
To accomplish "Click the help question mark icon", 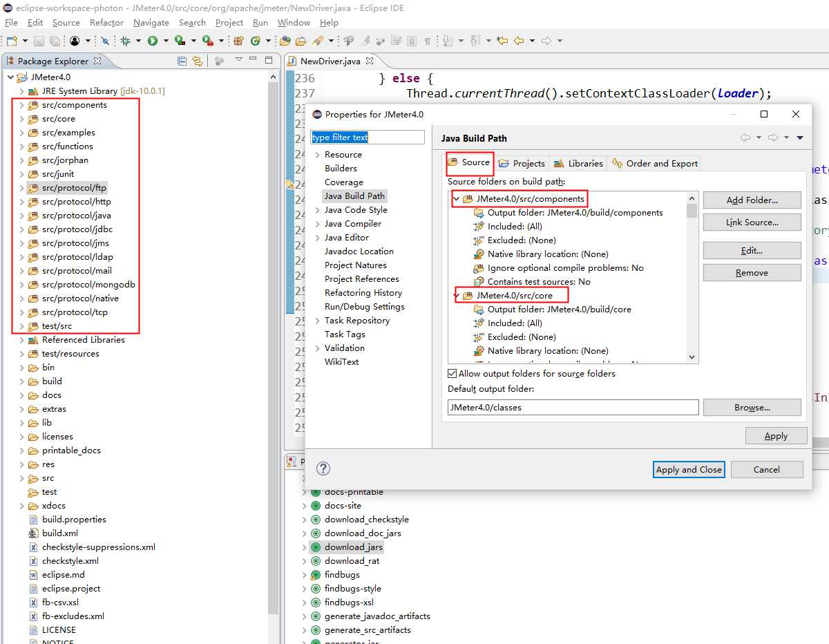I will click(323, 468).
